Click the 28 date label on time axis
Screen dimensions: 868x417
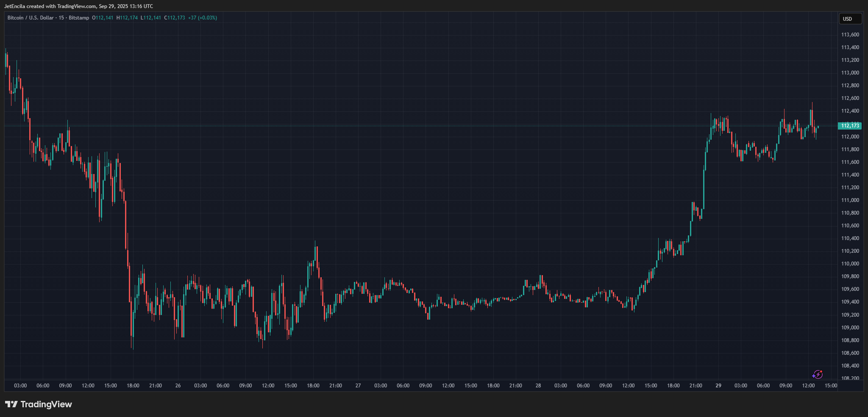click(x=538, y=386)
